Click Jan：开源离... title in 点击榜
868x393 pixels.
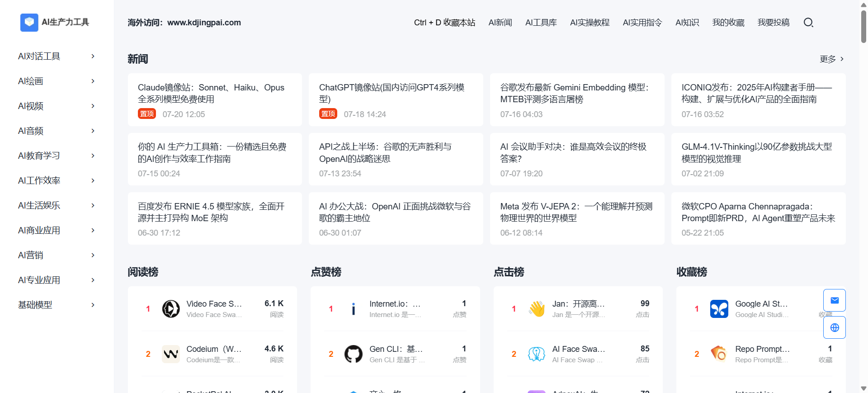pos(579,304)
